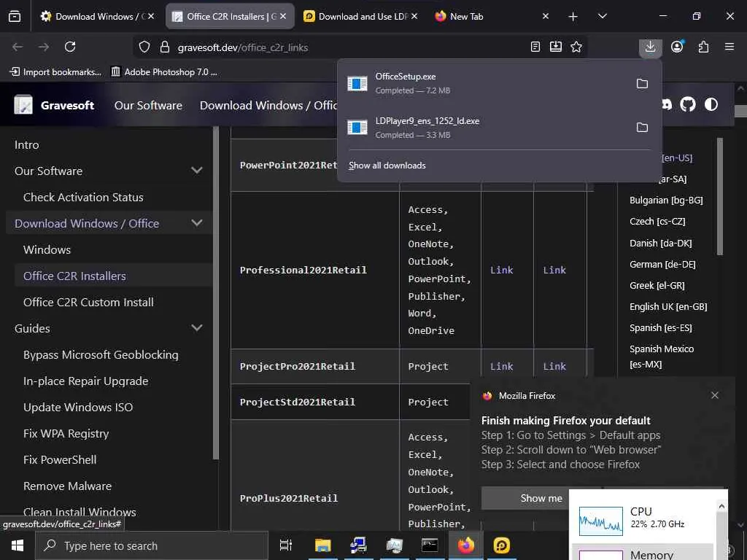The width and height of the screenshot is (747, 560).
Task: Open the Firefox downloads panel button
Action: click(650, 47)
